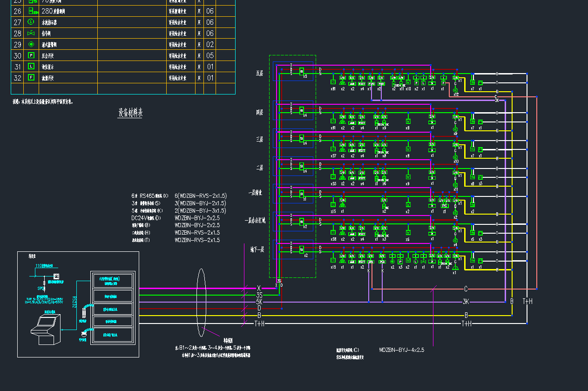Click row number "30" in the table

18,55
